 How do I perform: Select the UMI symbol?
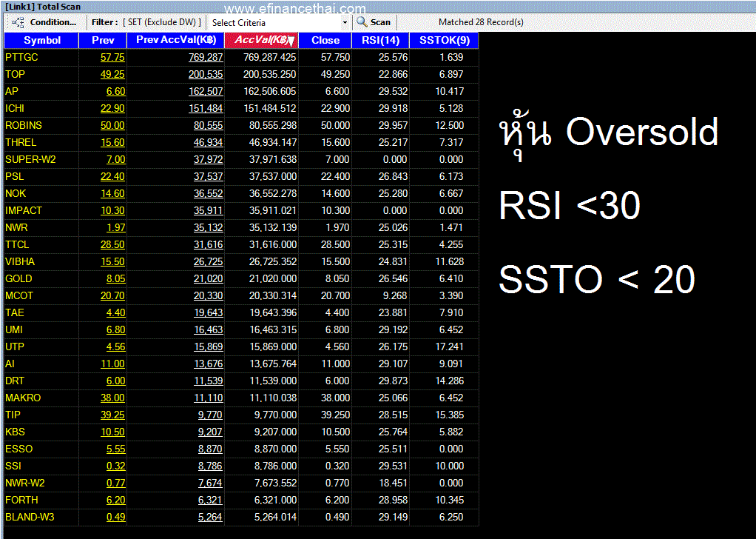click(x=14, y=329)
